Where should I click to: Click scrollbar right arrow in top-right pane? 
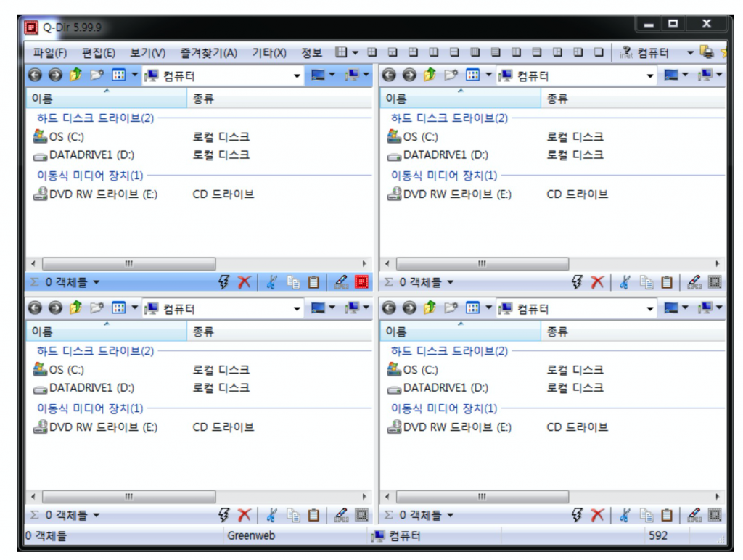pyautogui.click(x=718, y=263)
